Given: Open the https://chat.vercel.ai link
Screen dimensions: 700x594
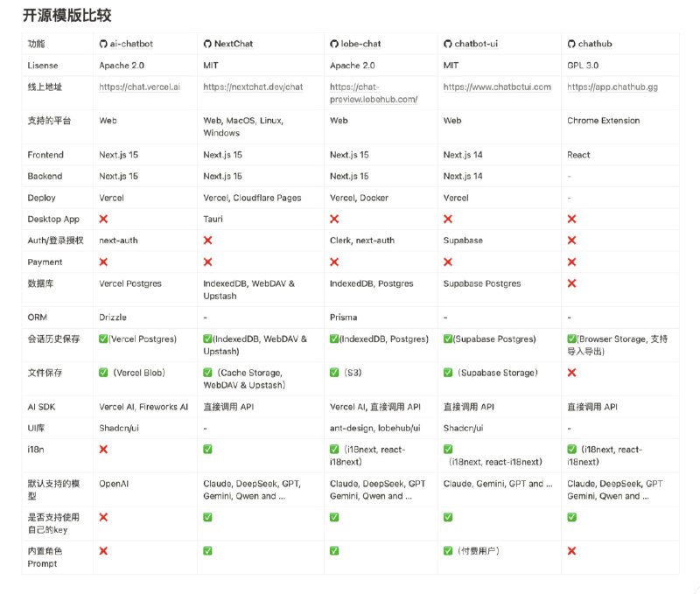Looking at the screenshot, I should coord(139,87).
